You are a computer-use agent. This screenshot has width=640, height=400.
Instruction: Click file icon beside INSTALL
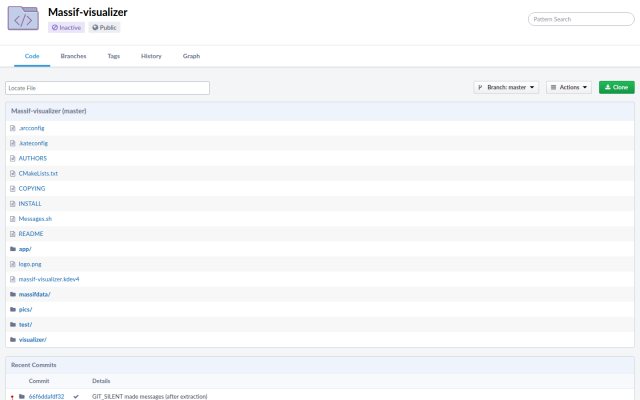[x=13, y=204]
